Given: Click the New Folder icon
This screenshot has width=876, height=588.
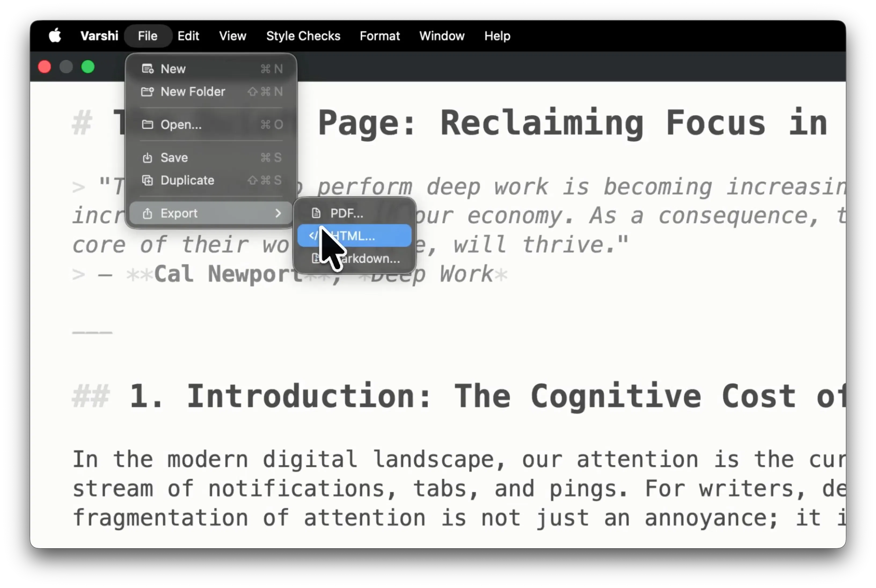Looking at the screenshot, I should (x=147, y=91).
